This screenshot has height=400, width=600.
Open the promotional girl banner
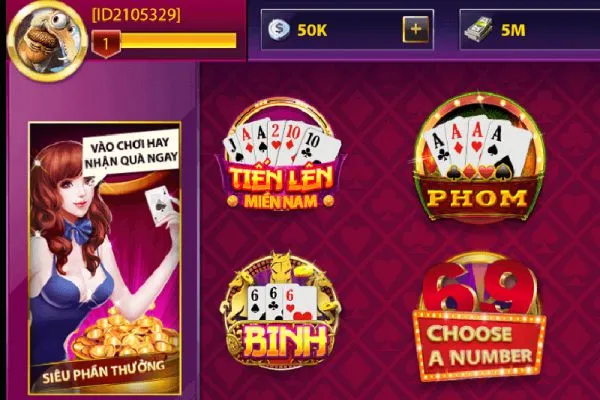(104, 259)
